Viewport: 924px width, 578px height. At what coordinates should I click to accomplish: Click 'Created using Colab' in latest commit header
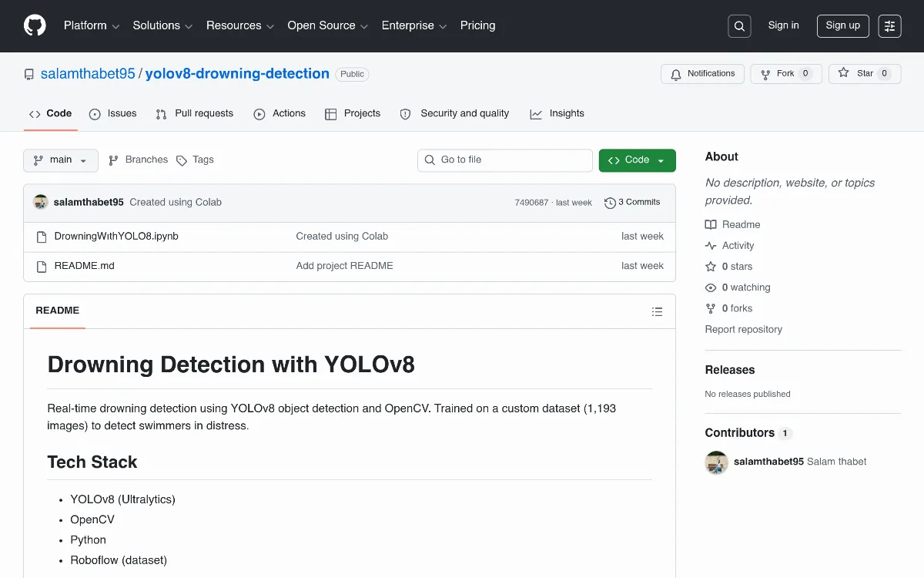[176, 203]
